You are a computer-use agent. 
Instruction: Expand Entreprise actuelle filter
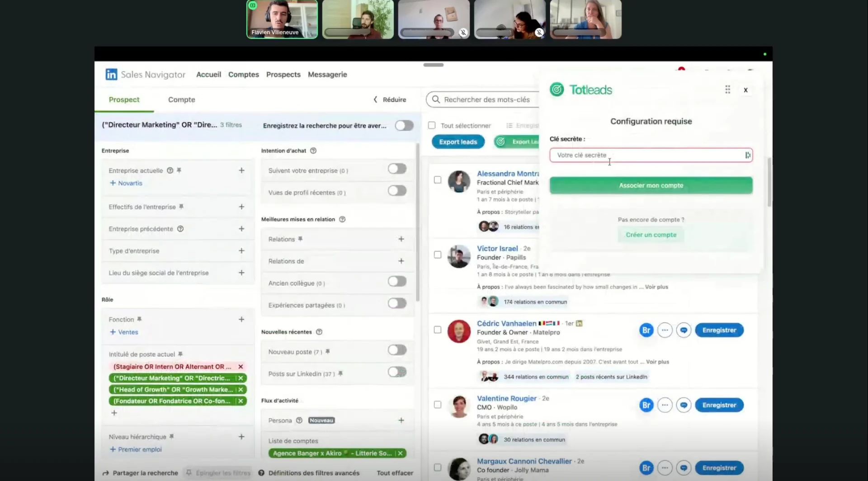(241, 170)
